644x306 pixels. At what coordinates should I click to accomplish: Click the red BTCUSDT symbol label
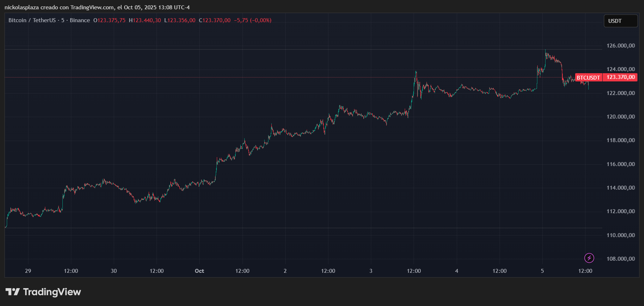pyautogui.click(x=588, y=77)
